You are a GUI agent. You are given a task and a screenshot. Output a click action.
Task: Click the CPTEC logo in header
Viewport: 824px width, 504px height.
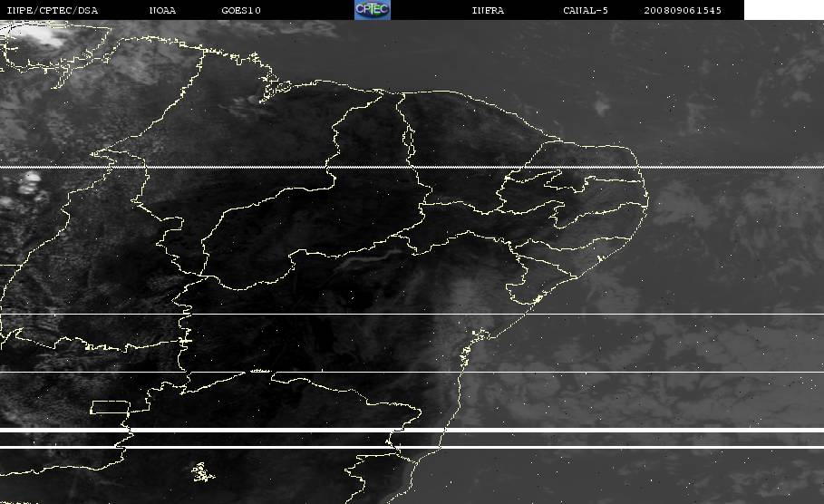(373, 10)
